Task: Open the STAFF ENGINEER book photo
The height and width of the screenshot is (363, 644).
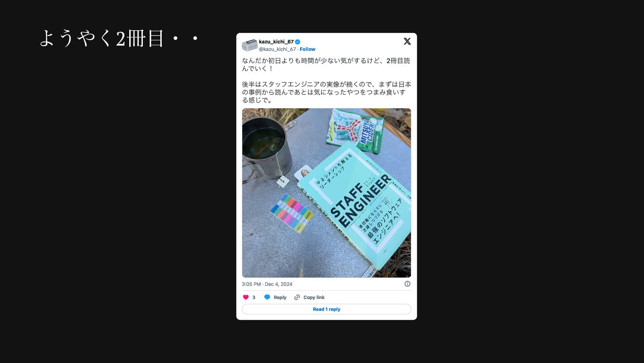Action: coord(326,193)
